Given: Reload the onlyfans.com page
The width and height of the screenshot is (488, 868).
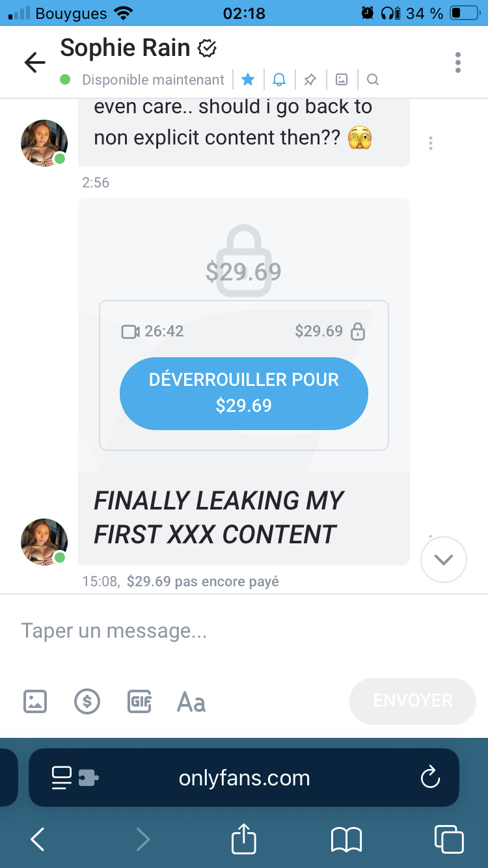Looking at the screenshot, I should click(430, 778).
